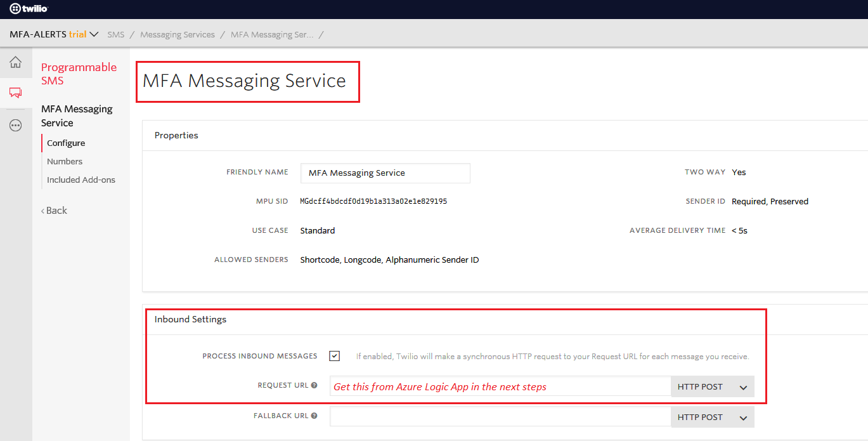Open the Configure sidebar item

pyautogui.click(x=66, y=143)
